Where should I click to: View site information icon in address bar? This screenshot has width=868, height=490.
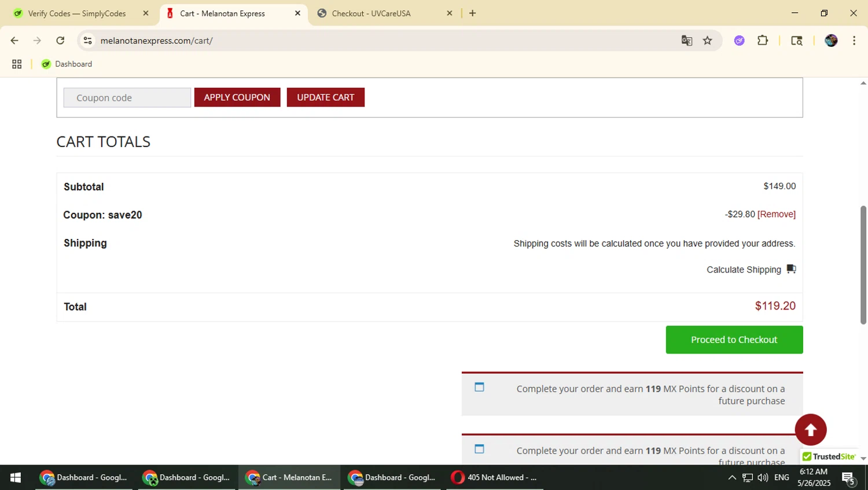(87, 40)
